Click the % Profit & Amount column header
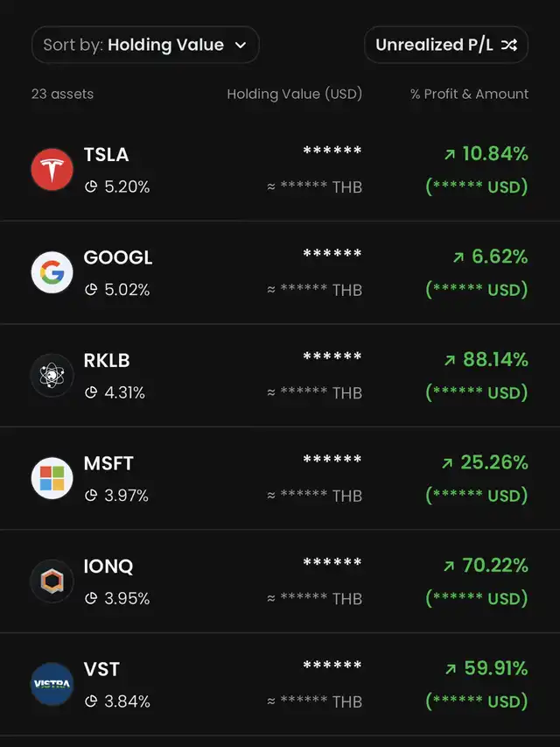Viewport: 560px width, 747px height. pyautogui.click(x=469, y=94)
